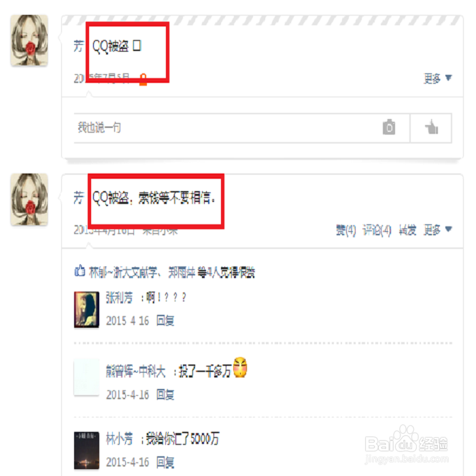
Task: Open the 评论(4) comments link
Action: (377, 230)
